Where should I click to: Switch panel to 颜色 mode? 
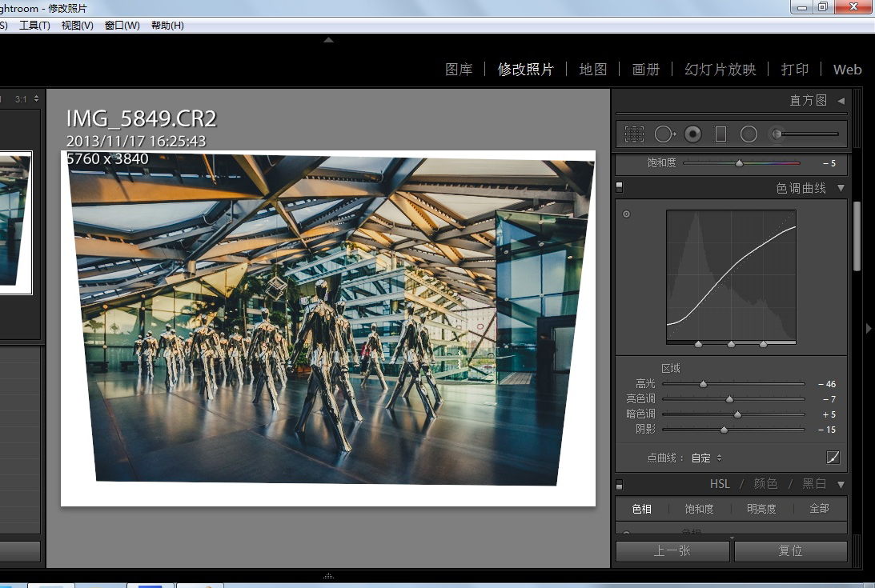[765, 484]
